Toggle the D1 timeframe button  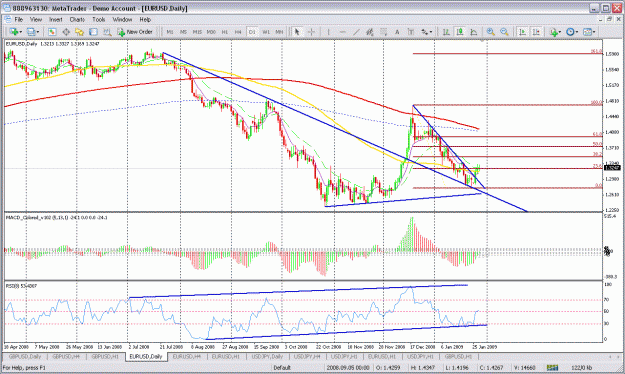tap(252, 32)
